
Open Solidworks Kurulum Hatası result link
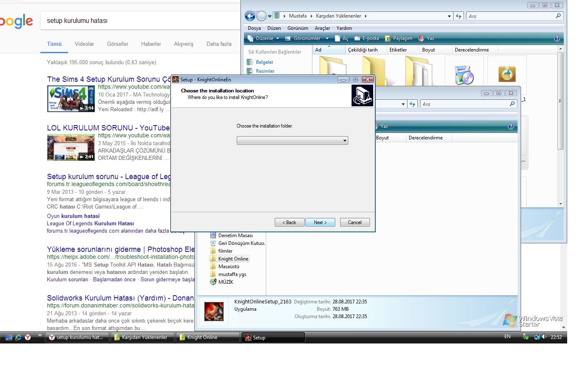tap(120, 298)
